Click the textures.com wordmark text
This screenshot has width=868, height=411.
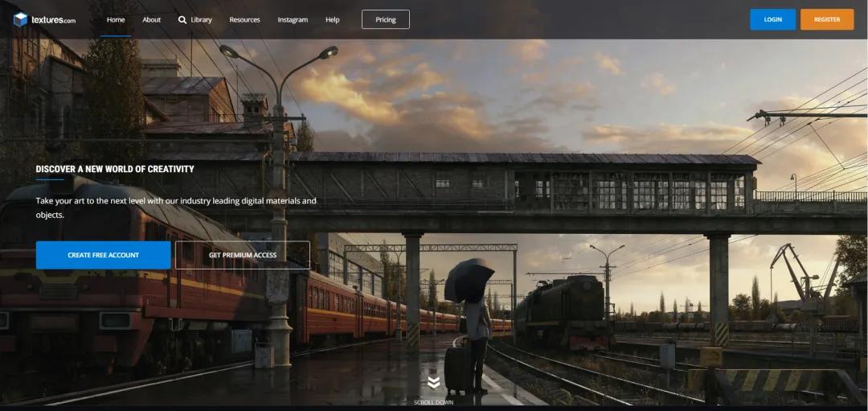click(x=53, y=20)
